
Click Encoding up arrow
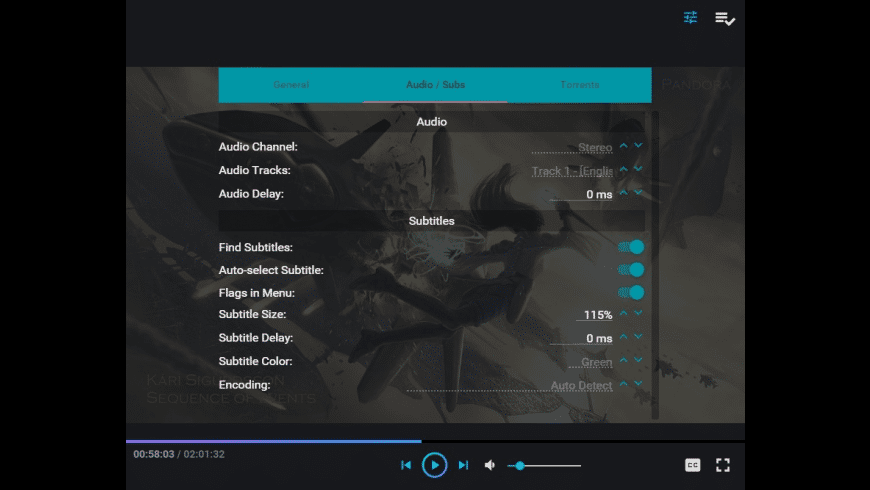coord(624,383)
